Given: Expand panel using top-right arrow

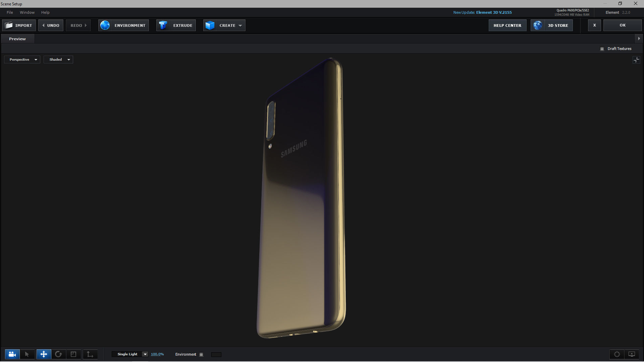Looking at the screenshot, I should tap(639, 39).
